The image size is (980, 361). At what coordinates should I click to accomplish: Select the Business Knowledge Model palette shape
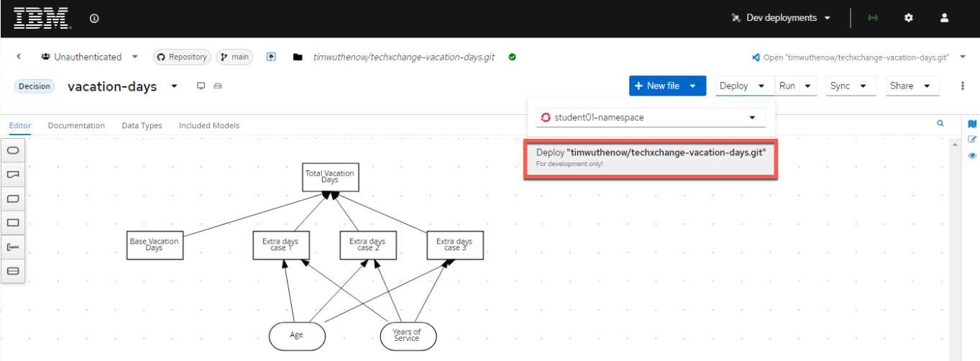click(x=13, y=198)
